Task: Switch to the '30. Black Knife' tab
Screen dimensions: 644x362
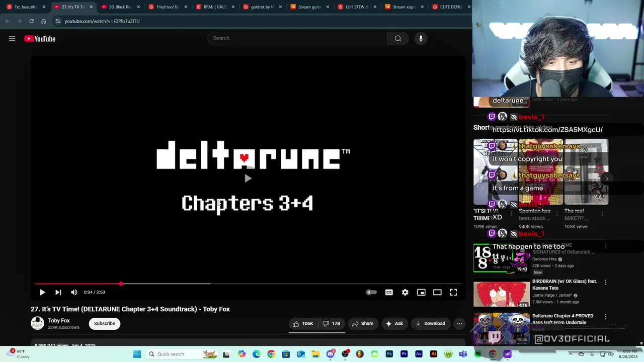Action: [x=121, y=7]
